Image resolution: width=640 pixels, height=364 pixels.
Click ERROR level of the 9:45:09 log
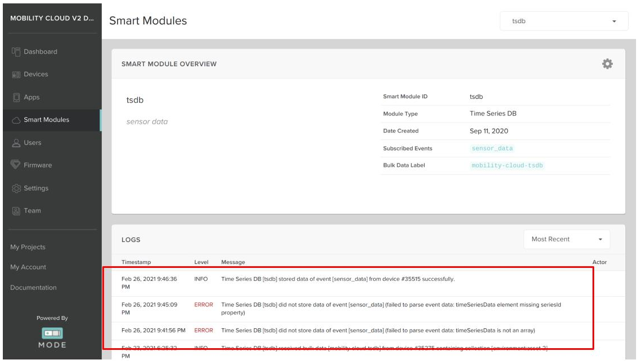[x=204, y=305]
